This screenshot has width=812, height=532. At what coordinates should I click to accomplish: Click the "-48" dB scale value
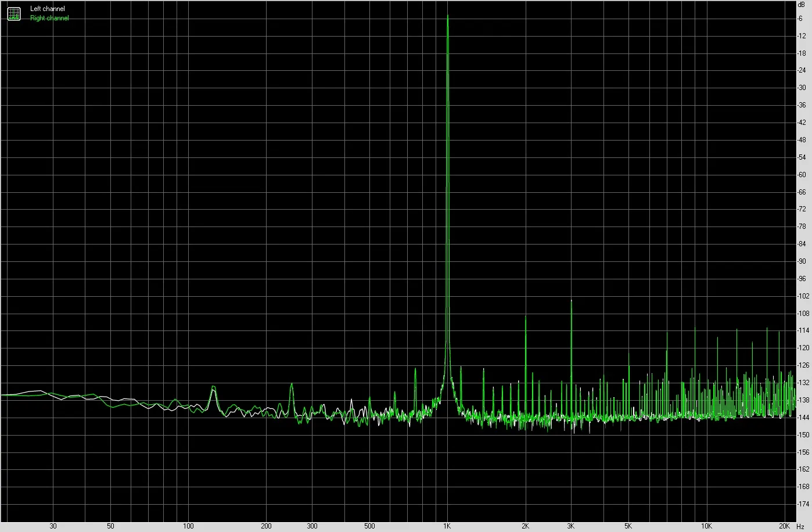point(802,140)
